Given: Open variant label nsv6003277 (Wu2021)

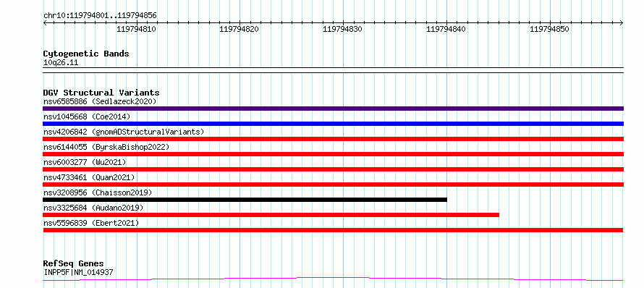Looking at the screenshot, I should 85,162.
